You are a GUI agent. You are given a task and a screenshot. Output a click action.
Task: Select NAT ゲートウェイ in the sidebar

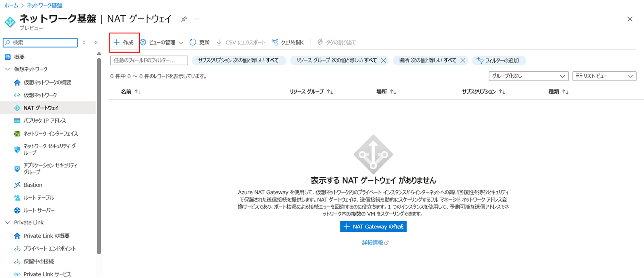coord(41,108)
